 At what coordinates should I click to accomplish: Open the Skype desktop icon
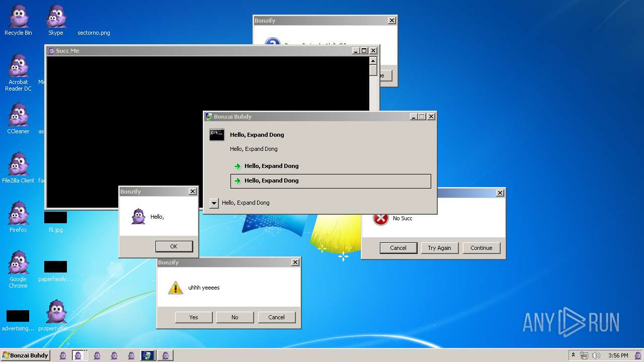[x=56, y=20]
